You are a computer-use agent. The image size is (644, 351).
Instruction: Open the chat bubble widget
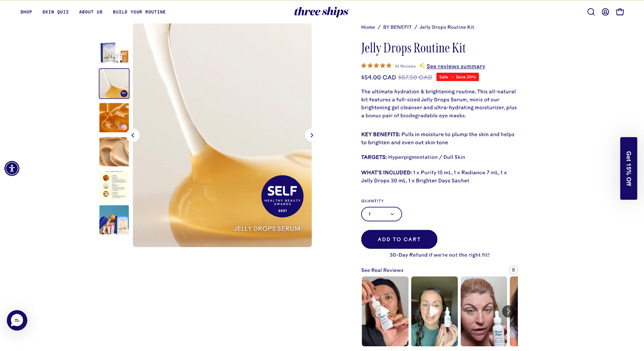[17, 320]
